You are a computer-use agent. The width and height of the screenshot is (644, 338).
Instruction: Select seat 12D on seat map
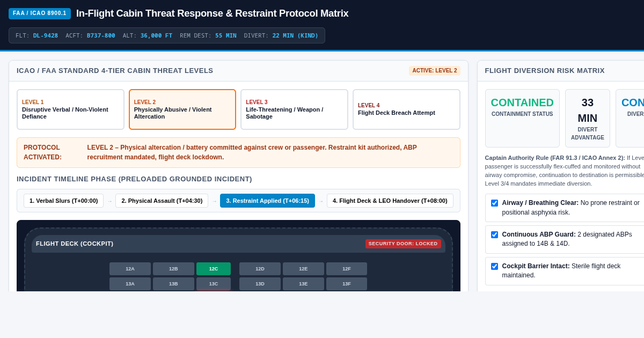click(260, 269)
